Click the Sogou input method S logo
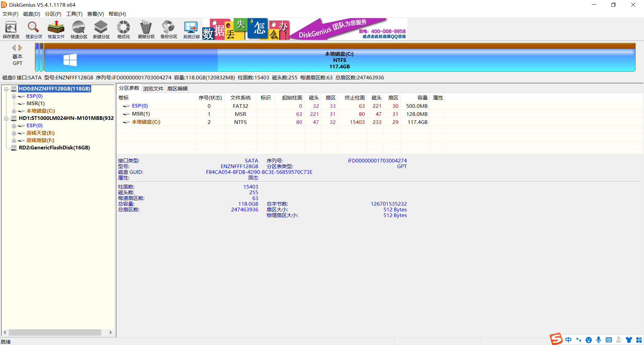 click(556, 339)
